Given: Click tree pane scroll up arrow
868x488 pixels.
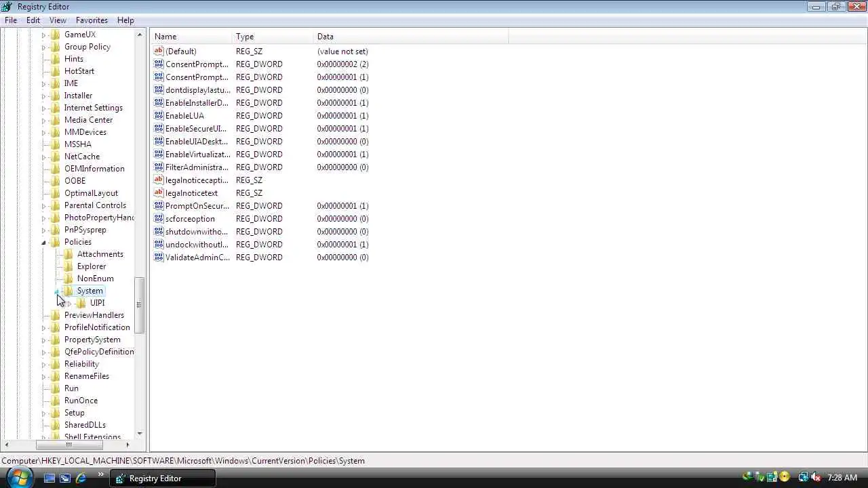Looking at the screenshot, I should point(140,35).
